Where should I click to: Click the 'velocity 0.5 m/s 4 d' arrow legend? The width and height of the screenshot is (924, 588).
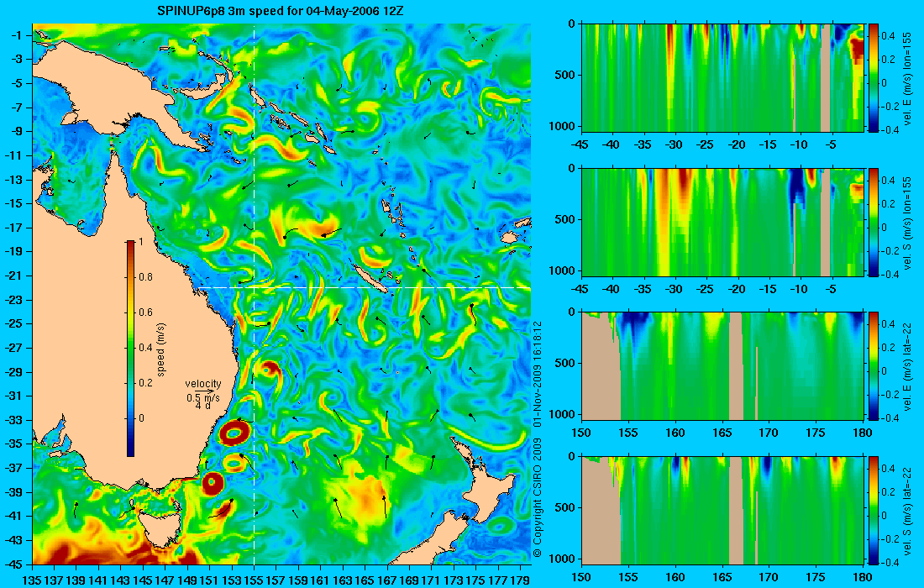pos(203,394)
